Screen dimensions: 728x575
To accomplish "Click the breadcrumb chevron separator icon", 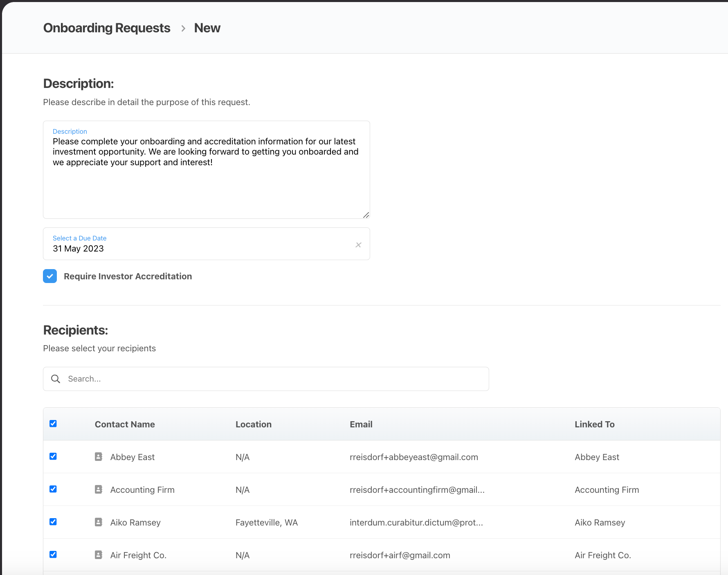I will click(182, 28).
